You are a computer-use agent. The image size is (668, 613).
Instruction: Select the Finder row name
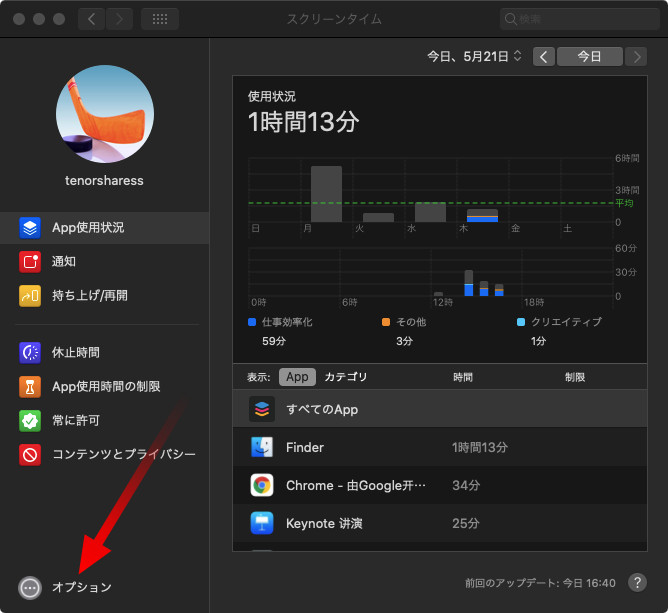tap(305, 447)
